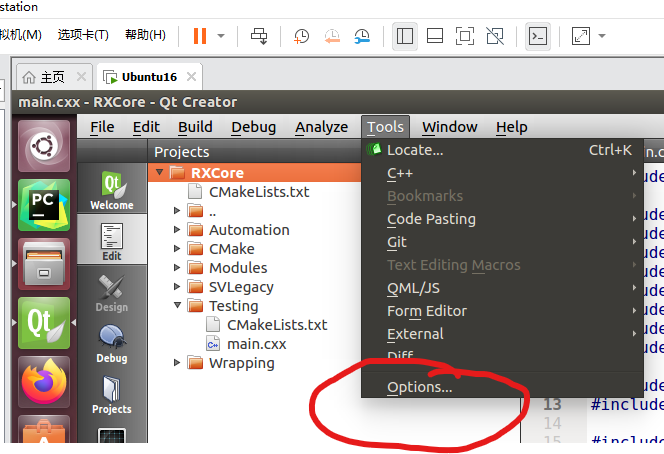This screenshot has width=664, height=454.
Task: Select top-level CMakeLists.txt file
Action: 259,192
